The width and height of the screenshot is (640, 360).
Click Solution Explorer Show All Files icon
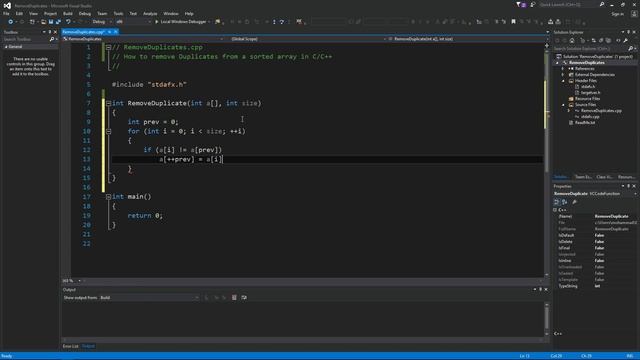tap(608, 40)
